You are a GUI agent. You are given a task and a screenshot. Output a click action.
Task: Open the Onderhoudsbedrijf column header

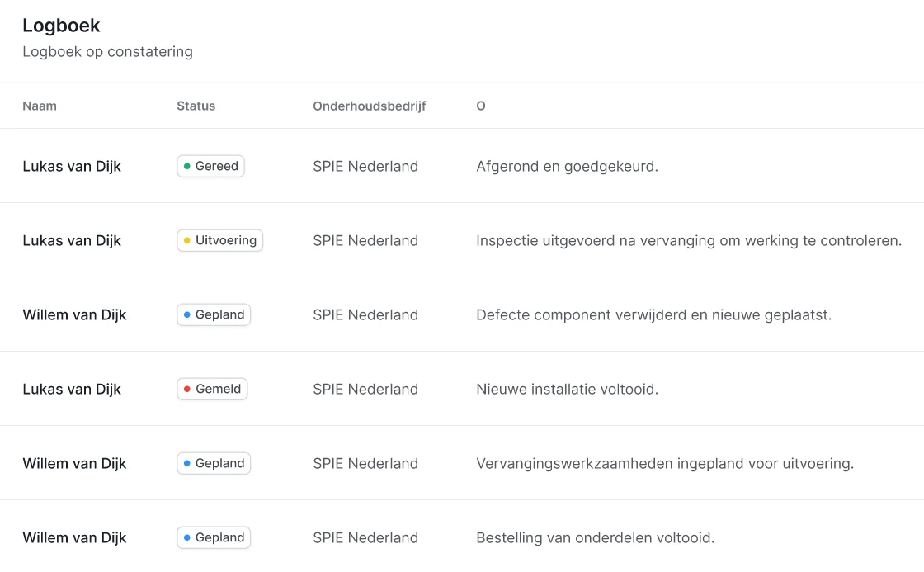coord(369,106)
